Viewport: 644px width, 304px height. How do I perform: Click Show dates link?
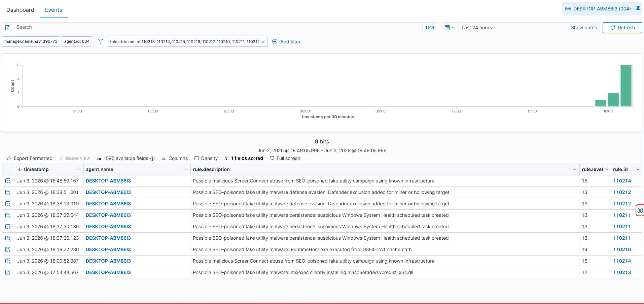(x=584, y=28)
